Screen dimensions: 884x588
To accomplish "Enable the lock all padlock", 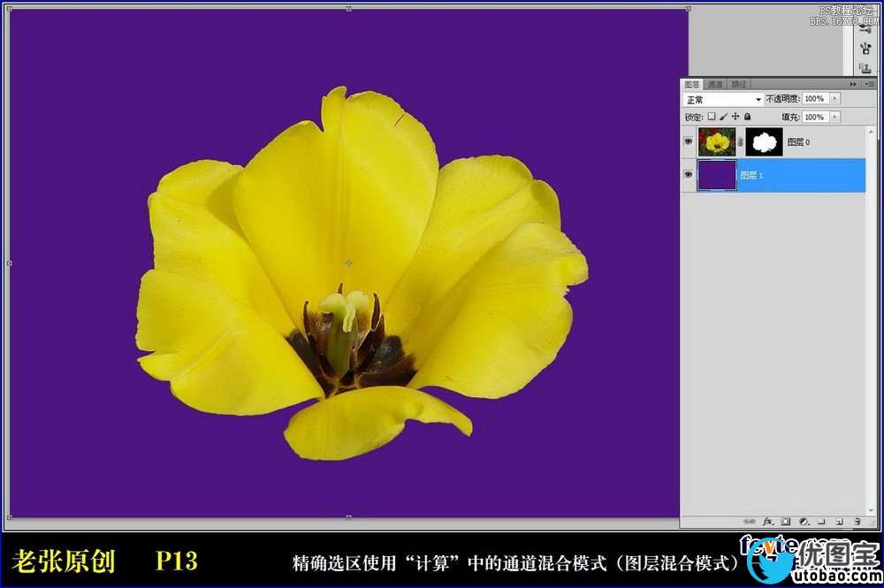I will (748, 117).
